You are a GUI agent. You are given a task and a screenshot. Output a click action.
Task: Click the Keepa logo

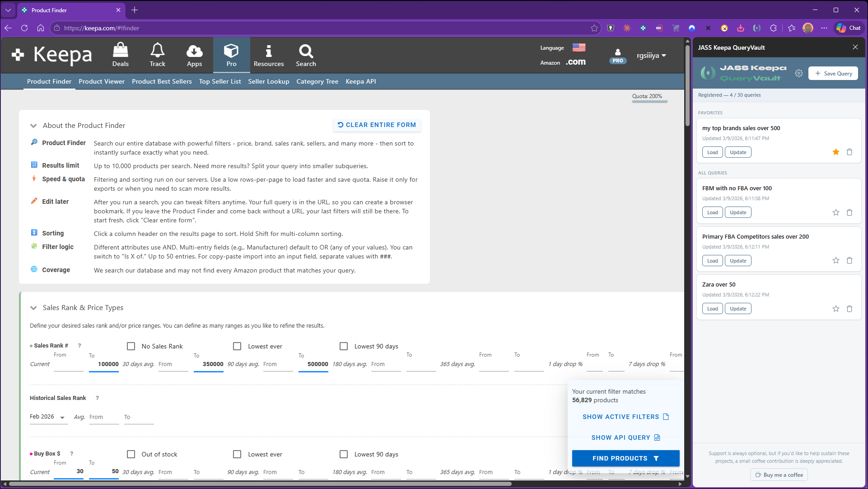click(52, 55)
